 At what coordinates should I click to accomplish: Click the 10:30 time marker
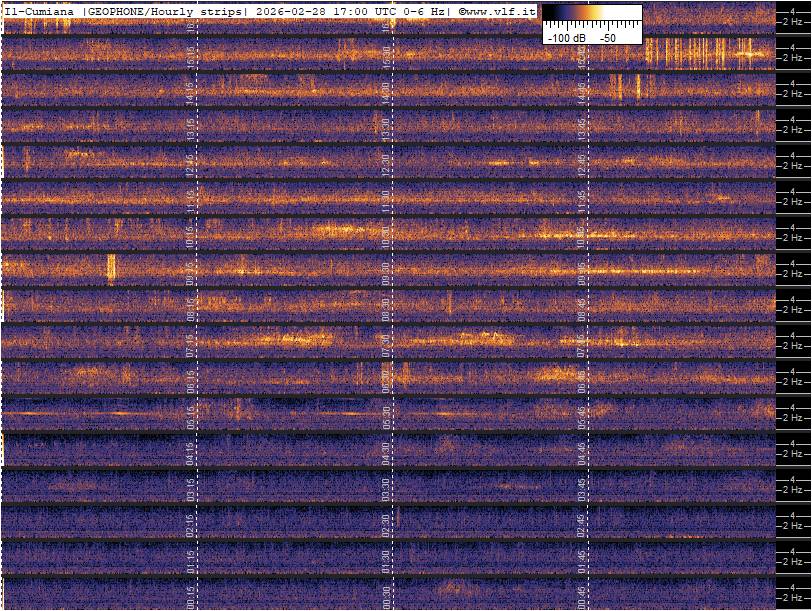(x=386, y=236)
